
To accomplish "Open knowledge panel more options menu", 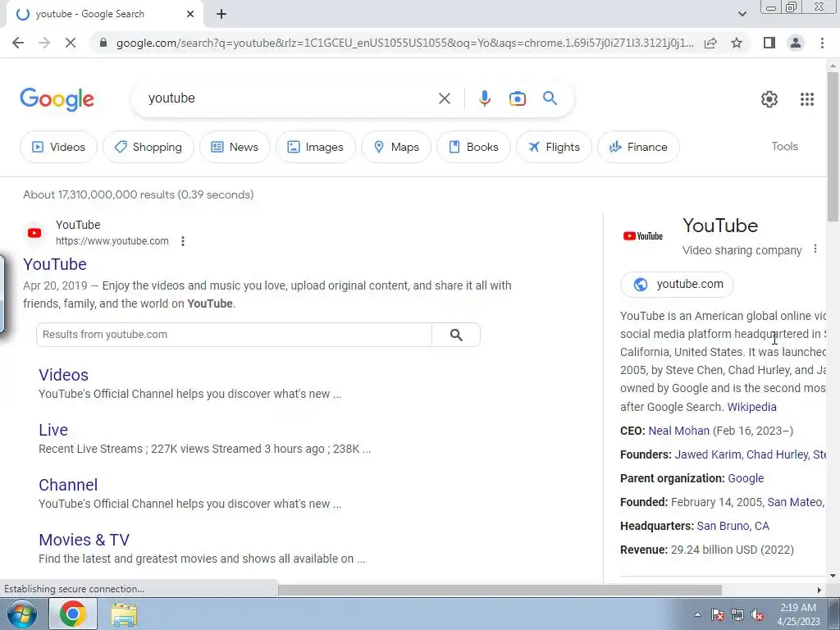I will click(815, 249).
